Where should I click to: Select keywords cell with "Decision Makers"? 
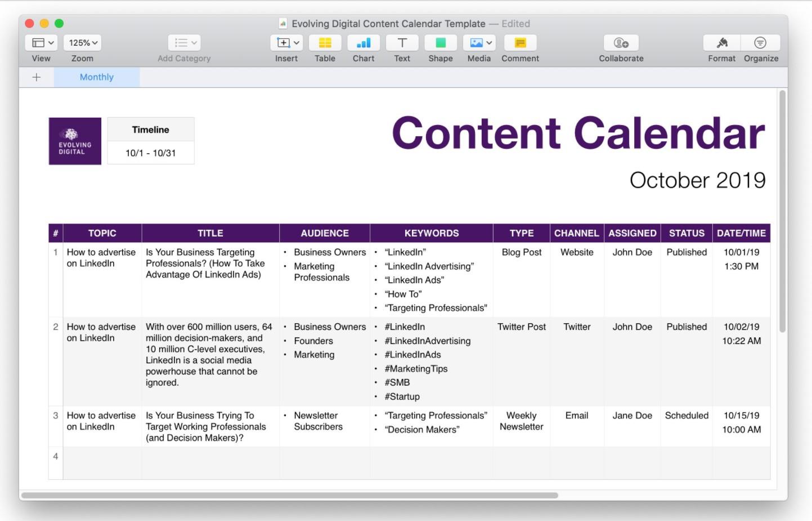point(432,426)
